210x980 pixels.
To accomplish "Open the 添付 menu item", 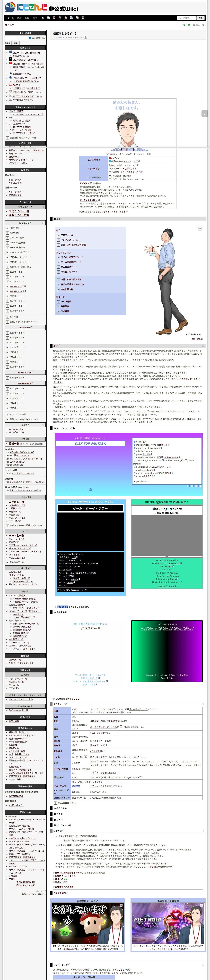I will [x=35, y=18].
